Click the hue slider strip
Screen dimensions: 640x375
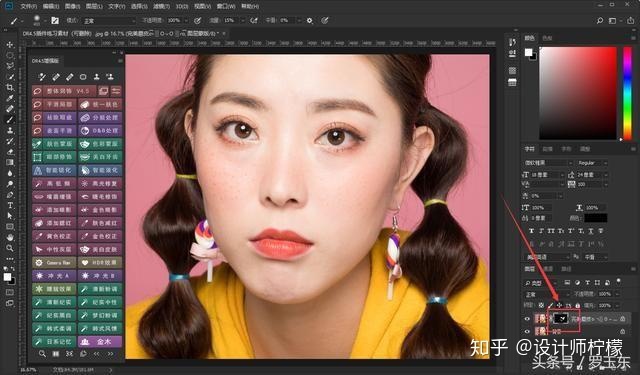pyautogui.click(x=627, y=93)
